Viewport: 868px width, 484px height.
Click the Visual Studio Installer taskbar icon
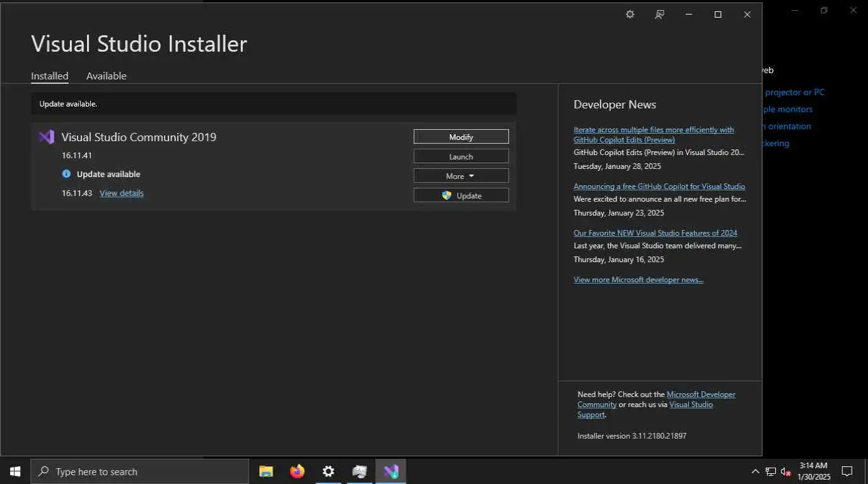[390, 471]
